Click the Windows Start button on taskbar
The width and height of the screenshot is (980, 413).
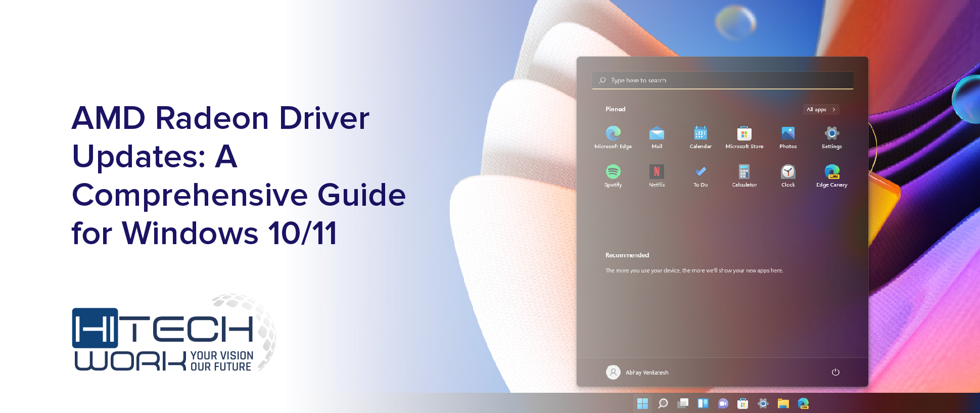tap(642, 403)
